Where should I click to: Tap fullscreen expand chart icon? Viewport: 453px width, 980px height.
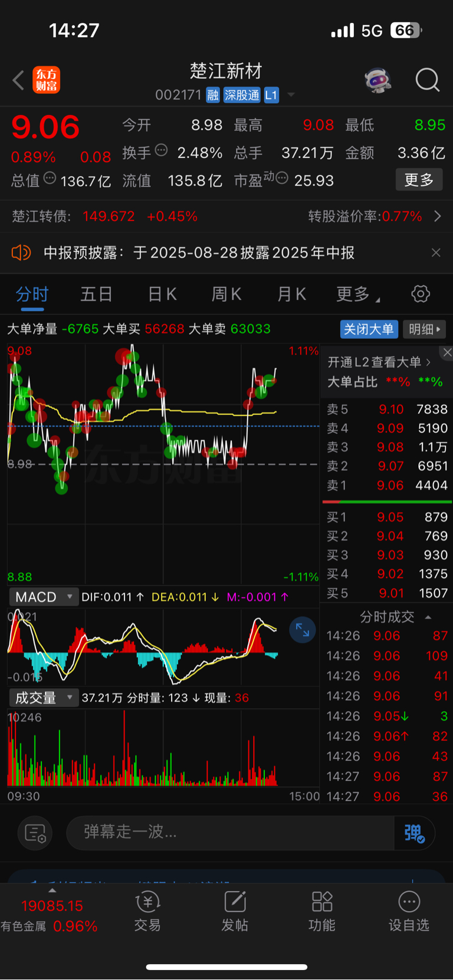(x=302, y=630)
